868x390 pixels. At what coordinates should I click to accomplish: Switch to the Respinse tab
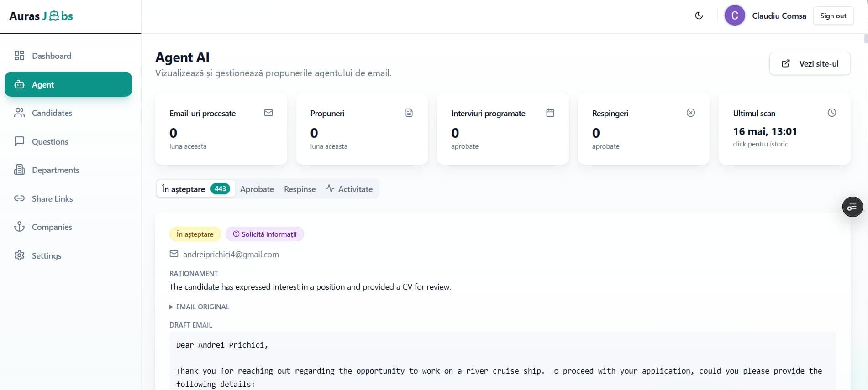point(300,189)
